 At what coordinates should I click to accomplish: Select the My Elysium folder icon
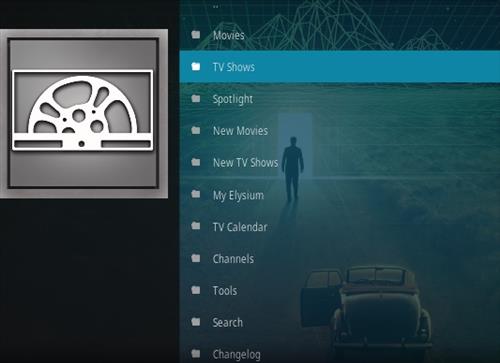196,194
